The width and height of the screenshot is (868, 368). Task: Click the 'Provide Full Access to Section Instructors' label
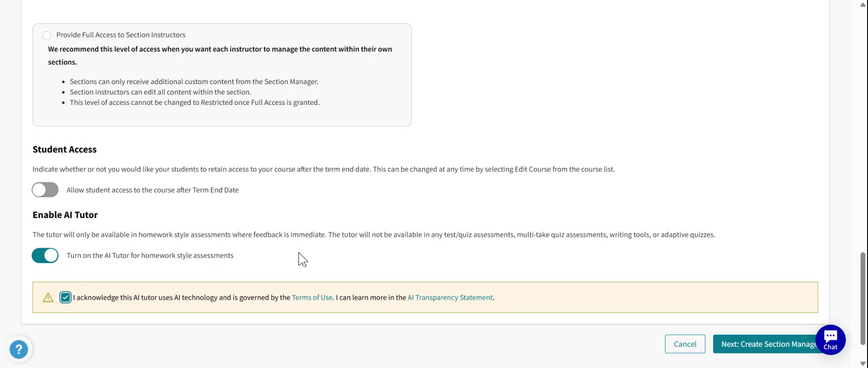[x=121, y=35]
